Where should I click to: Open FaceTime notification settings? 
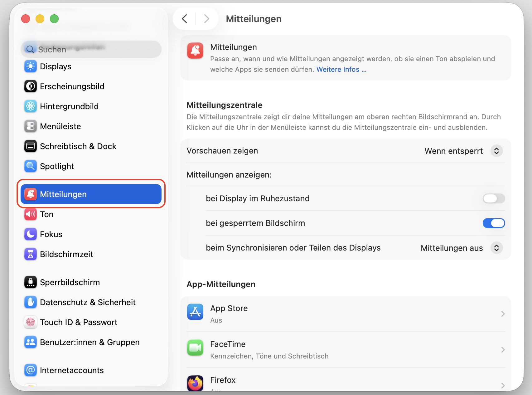point(346,350)
